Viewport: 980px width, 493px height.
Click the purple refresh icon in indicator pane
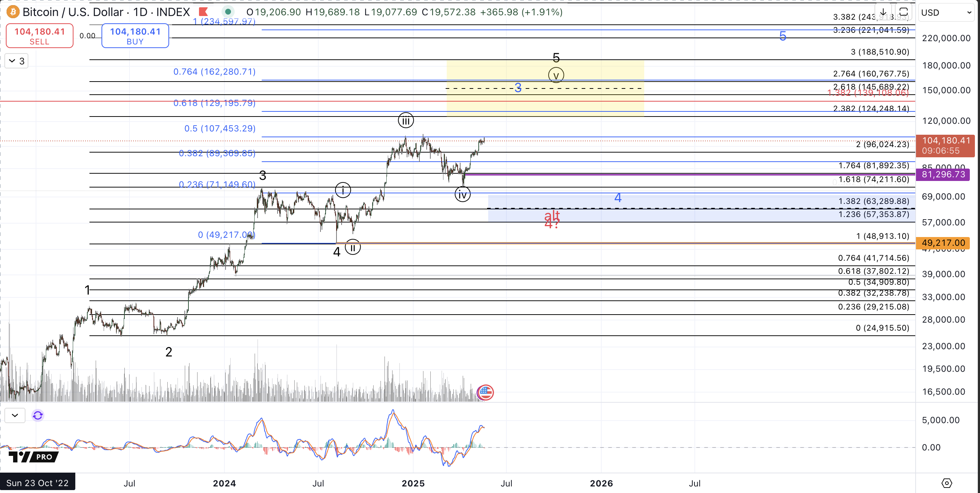38,415
